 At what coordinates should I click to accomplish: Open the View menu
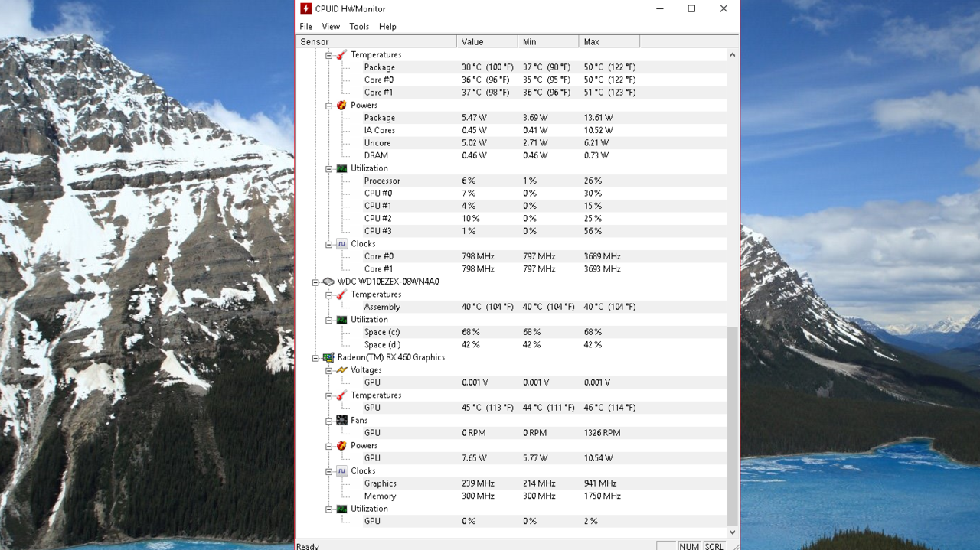click(331, 26)
